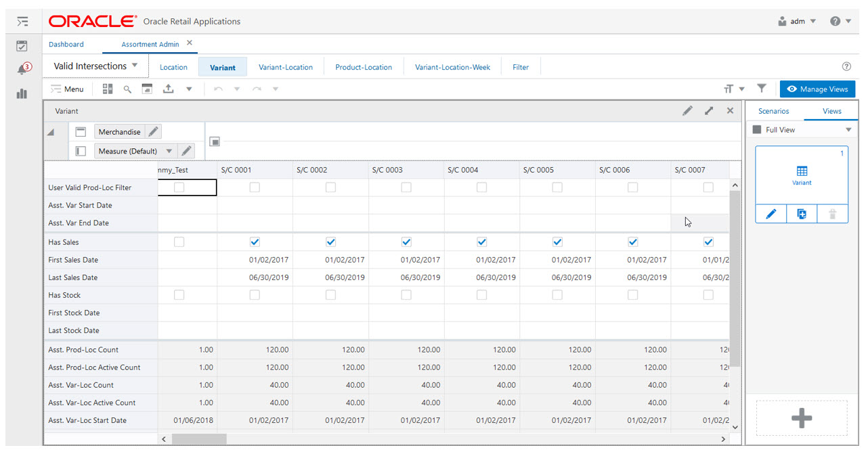The image size is (868, 454).
Task: Click the export upload toolbar icon
Action: click(x=169, y=89)
